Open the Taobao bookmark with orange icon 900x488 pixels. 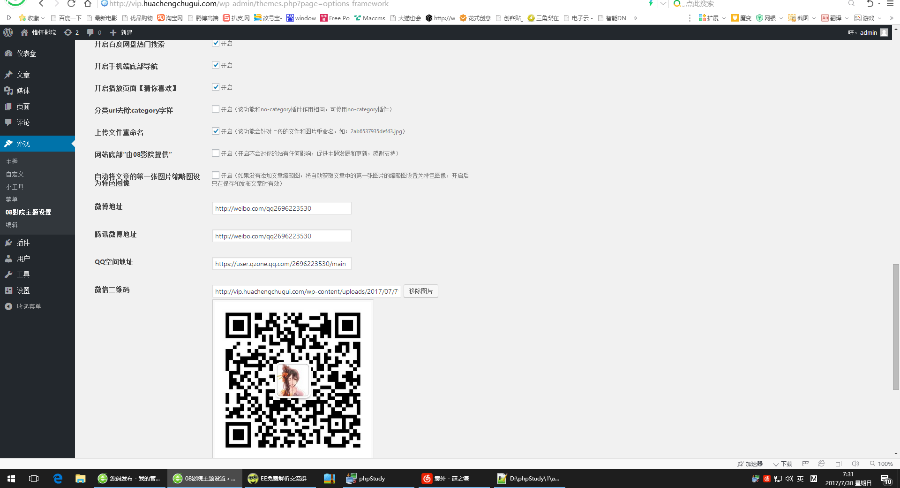(x=170, y=18)
